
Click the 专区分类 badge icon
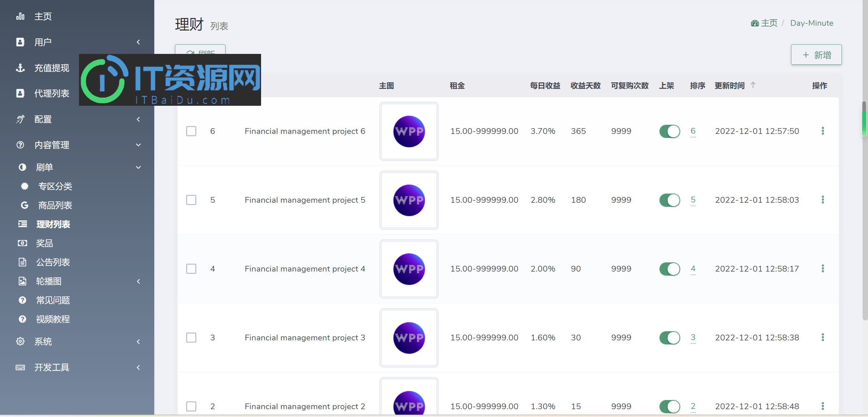pyautogui.click(x=24, y=186)
